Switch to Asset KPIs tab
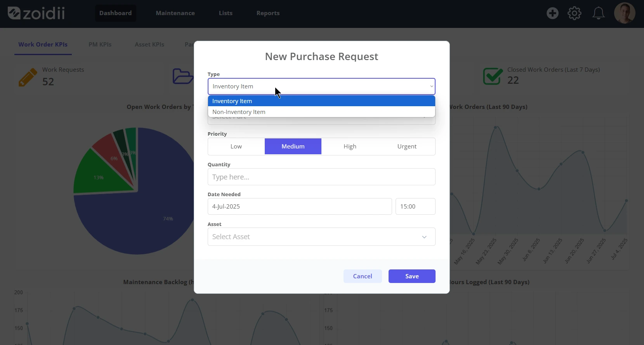The image size is (644, 345). [149, 45]
